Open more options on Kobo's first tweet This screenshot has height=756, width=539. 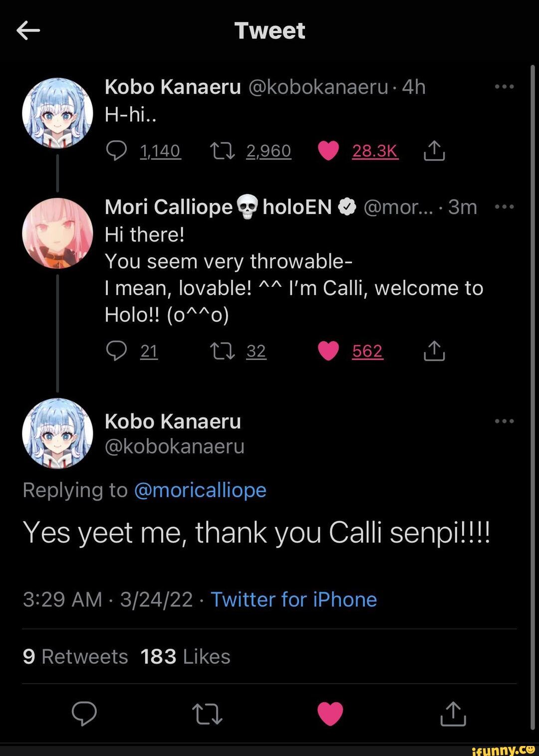pos(506,86)
